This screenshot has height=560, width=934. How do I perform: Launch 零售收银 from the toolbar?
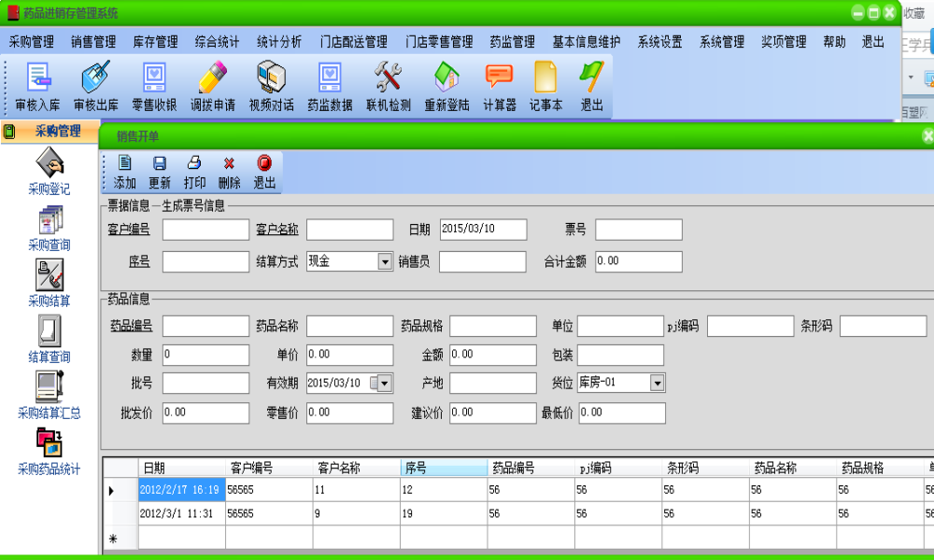tap(154, 86)
